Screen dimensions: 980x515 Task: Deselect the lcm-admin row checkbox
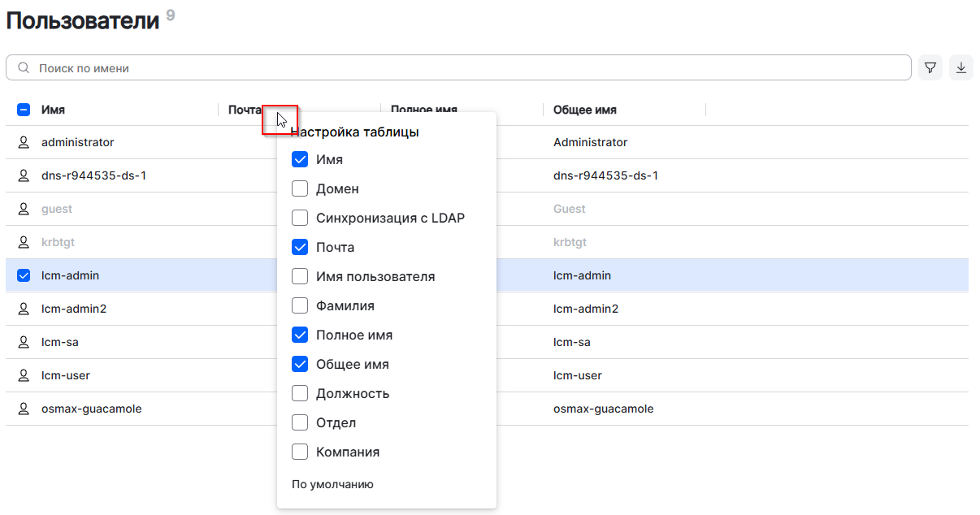coord(24,275)
